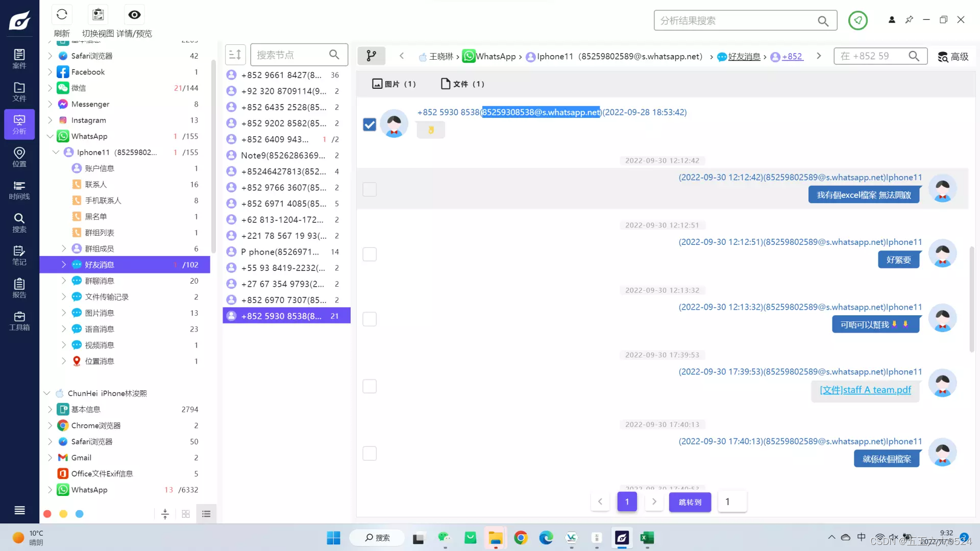Switch to the 文件 (1) tab

pos(462,84)
